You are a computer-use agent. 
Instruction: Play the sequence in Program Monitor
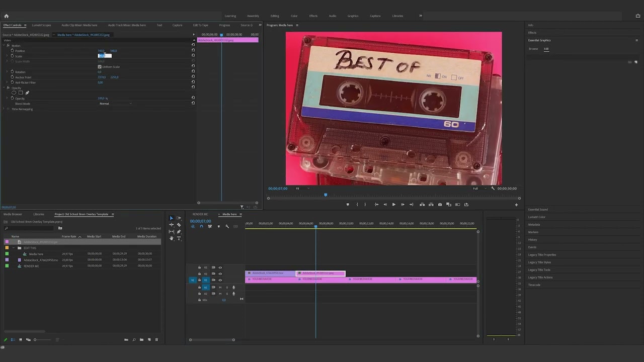pyautogui.click(x=393, y=205)
